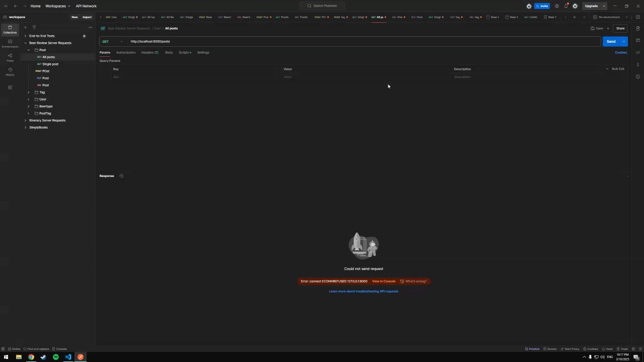Select the Params tab
The width and height of the screenshot is (644, 362).
point(105,52)
